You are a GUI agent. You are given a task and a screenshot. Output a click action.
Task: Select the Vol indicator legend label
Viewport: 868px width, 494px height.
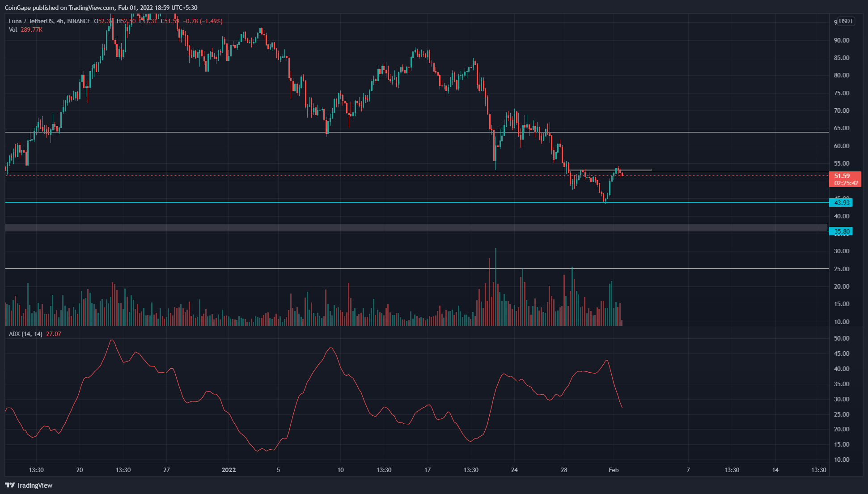(x=13, y=30)
